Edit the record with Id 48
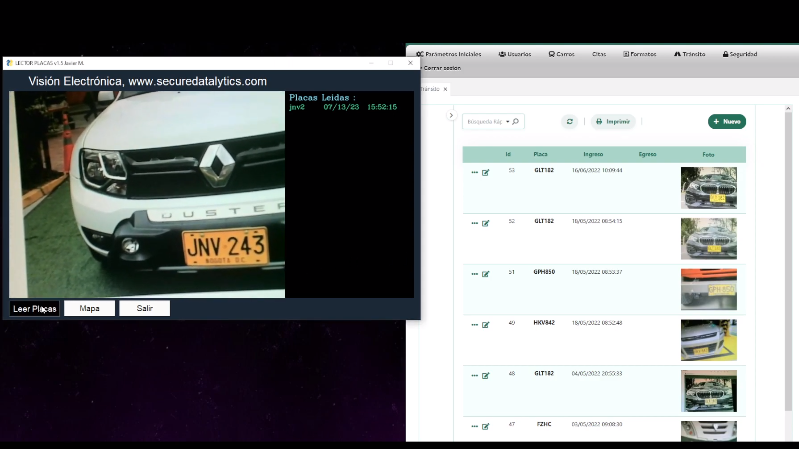Viewport: 799px width, 449px height. pos(486,376)
